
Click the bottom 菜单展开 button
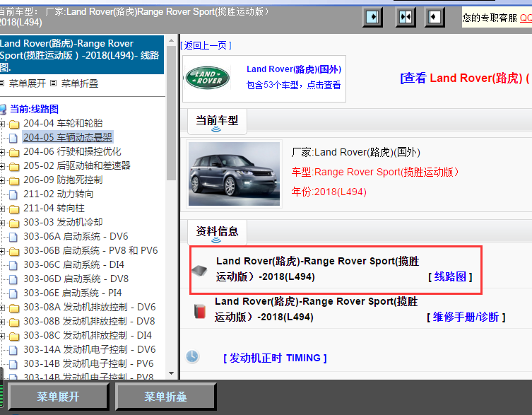pyautogui.click(x=58, y=397)
